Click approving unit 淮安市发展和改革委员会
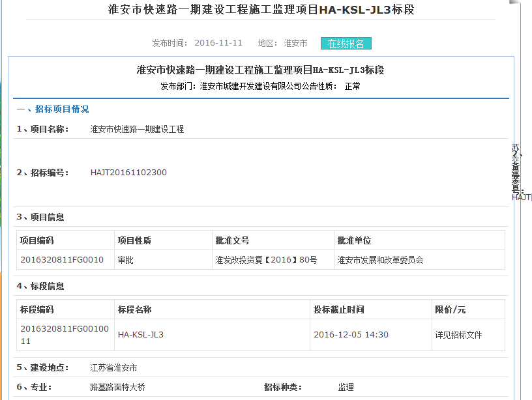 coord(380,260)
